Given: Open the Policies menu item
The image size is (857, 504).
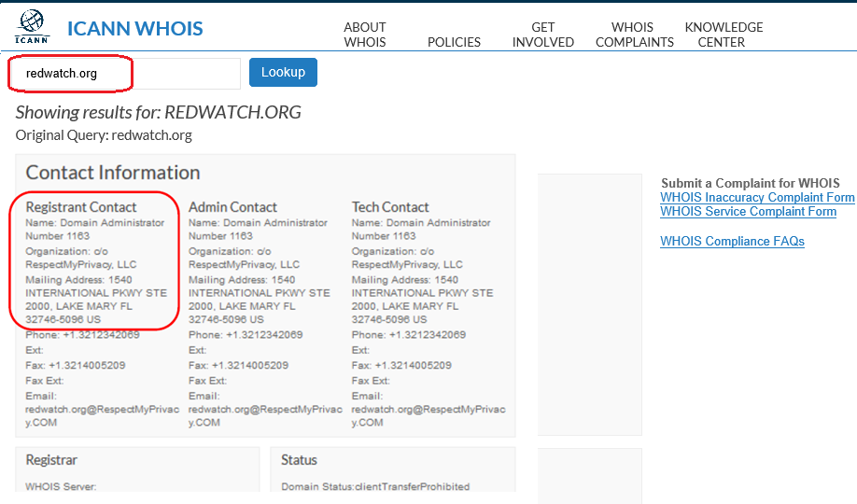Looking at the screenshot, I should [x=454, y=42].
